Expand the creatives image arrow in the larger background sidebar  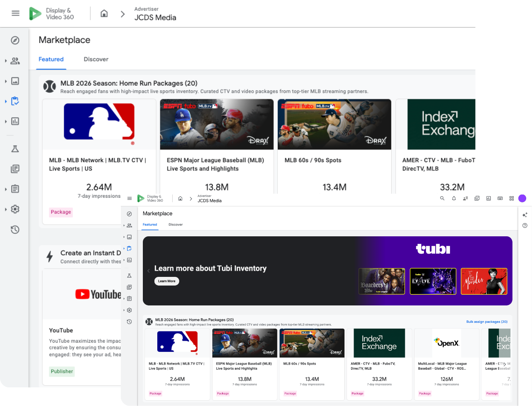6,81
